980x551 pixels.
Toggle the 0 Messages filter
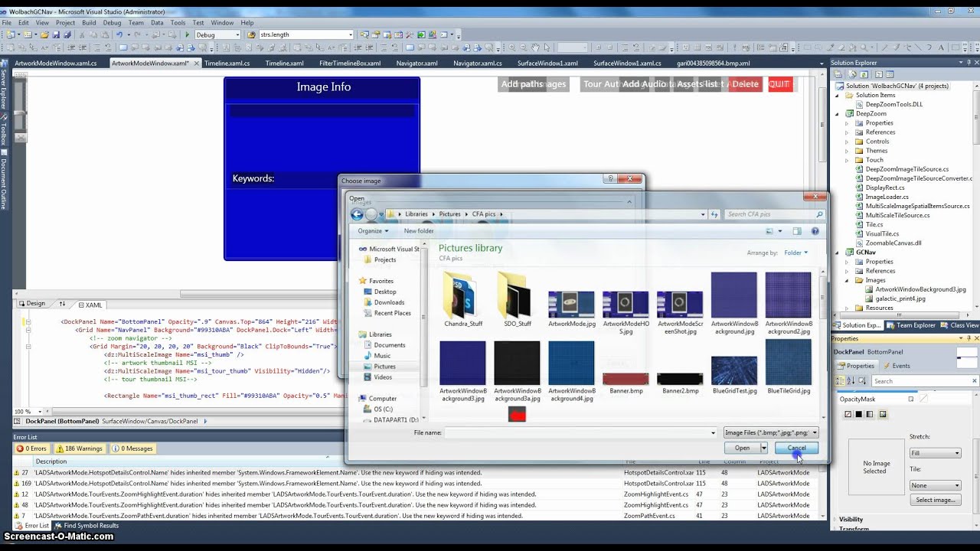click(132, 448)
